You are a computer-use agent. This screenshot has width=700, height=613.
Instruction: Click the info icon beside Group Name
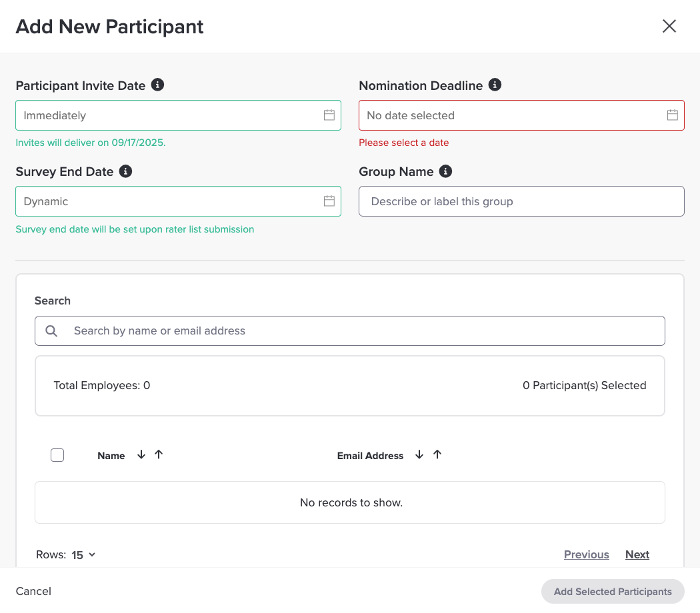[445, 171]
